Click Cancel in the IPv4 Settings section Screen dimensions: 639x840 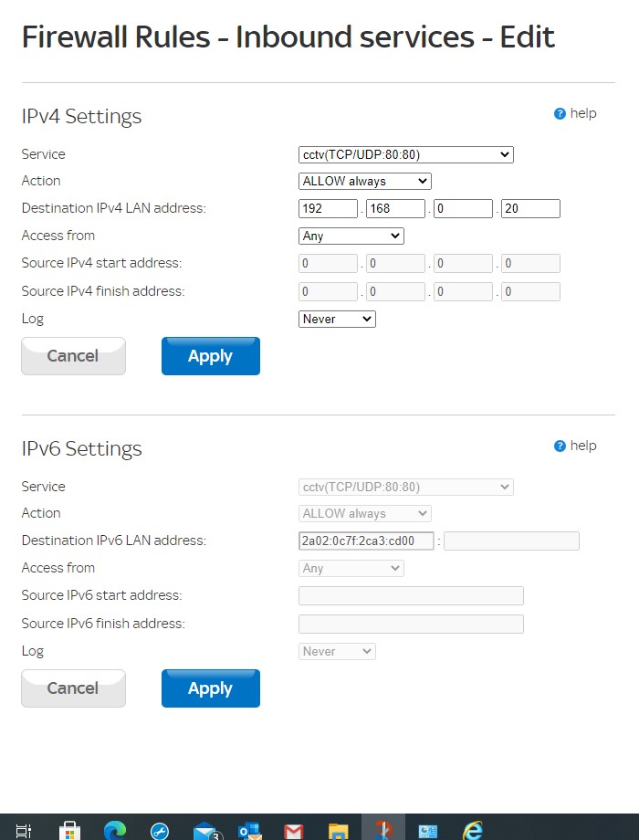tap(73, 356)
